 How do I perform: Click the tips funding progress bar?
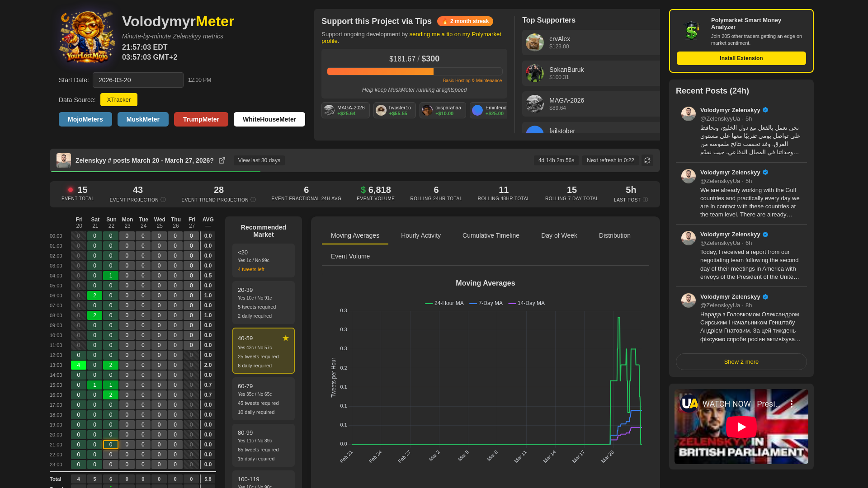(415, 71)
